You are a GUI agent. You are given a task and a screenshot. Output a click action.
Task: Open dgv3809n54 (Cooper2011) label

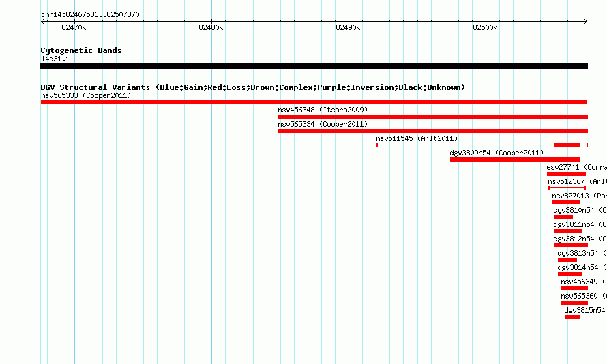pos(497,153)
